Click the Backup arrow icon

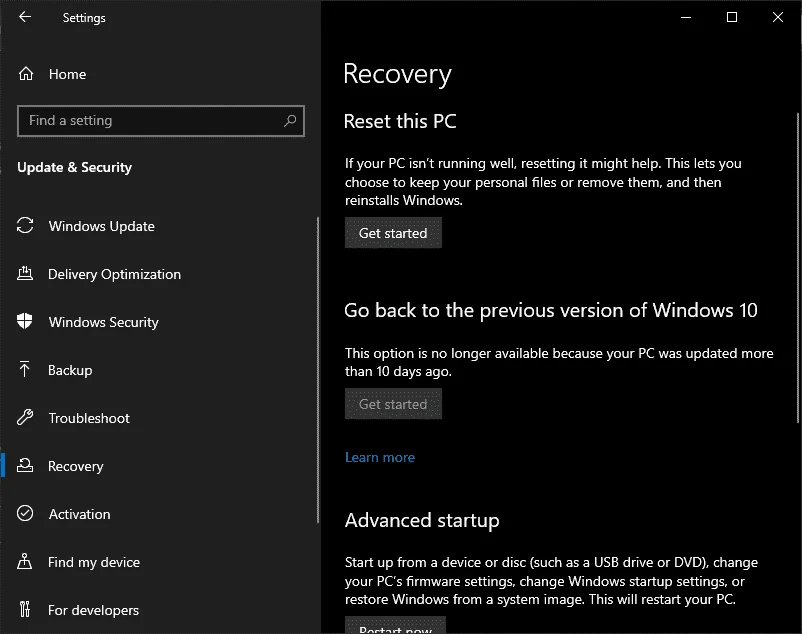point(24,369)
